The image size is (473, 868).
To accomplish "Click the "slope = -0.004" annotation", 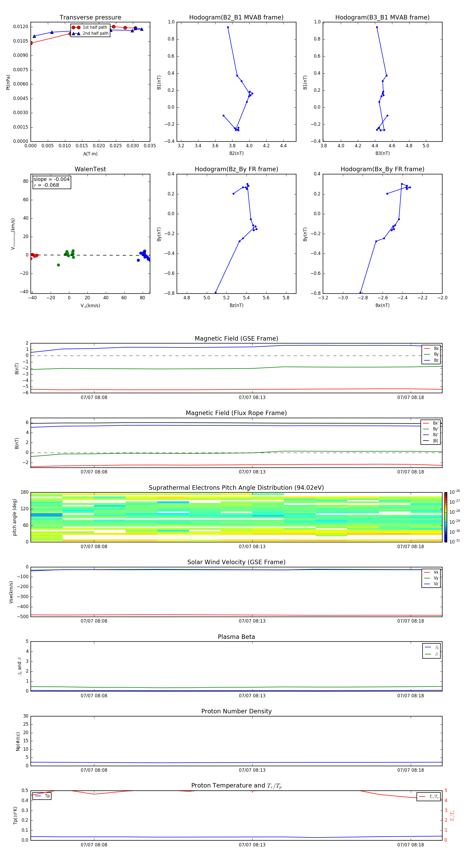I will 52,179.
